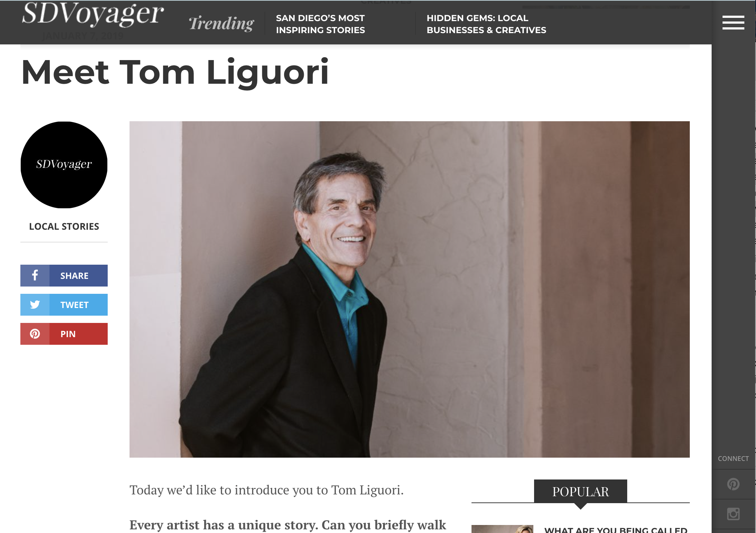Open the LOCAL STORIES link

64,226
